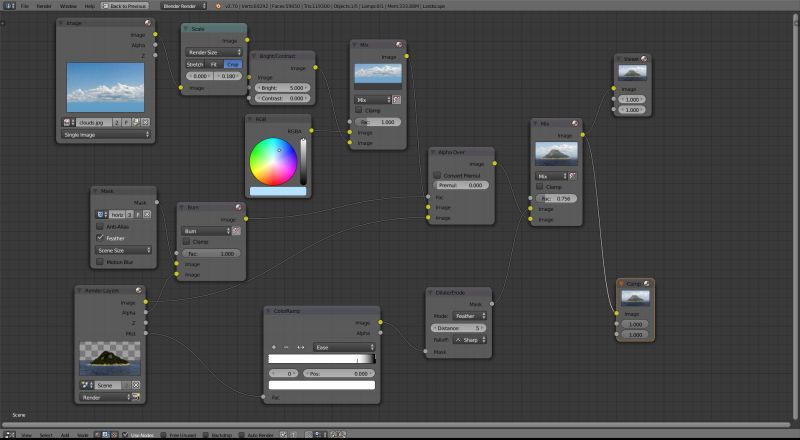
Task: Browse scene icon in Render Layers node
Action: tap(85, 385)
